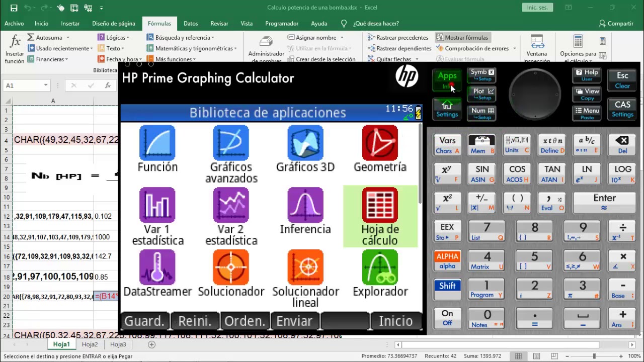The image size is (644, 362).
Task: Click the calculator Enter key
Action: pos(605,203)
